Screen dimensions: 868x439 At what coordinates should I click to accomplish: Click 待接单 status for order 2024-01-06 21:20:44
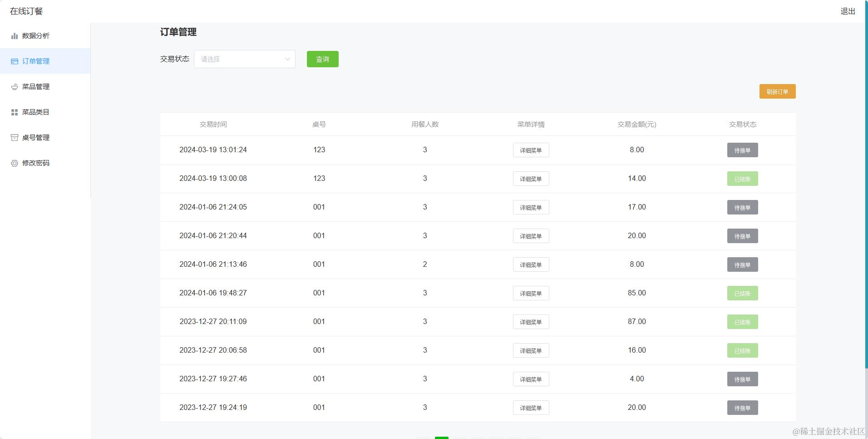pyautogui.click(x=742, y=236)
